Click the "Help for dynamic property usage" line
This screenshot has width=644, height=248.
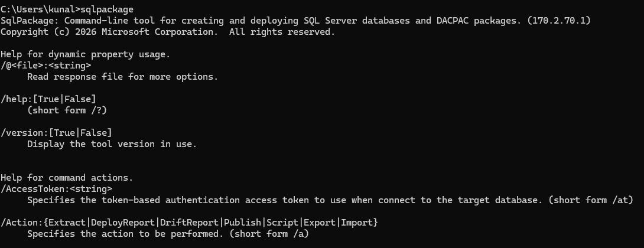pyautogui.click(x=85, y=54)
